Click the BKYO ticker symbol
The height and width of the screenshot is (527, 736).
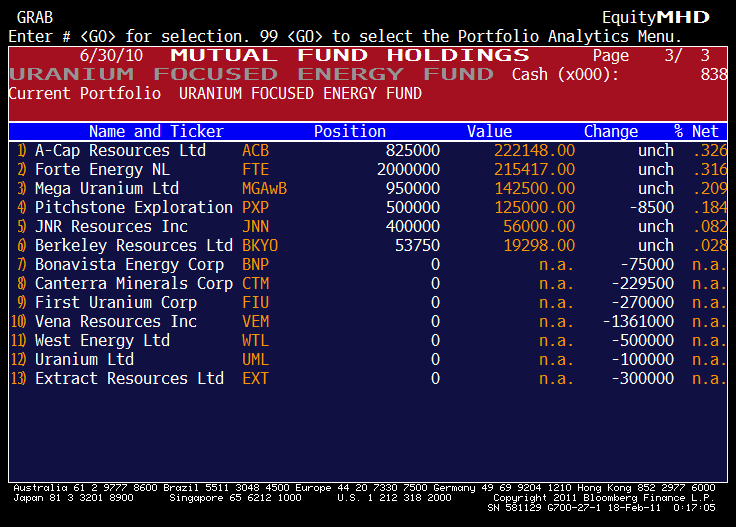tap(260, 245)
